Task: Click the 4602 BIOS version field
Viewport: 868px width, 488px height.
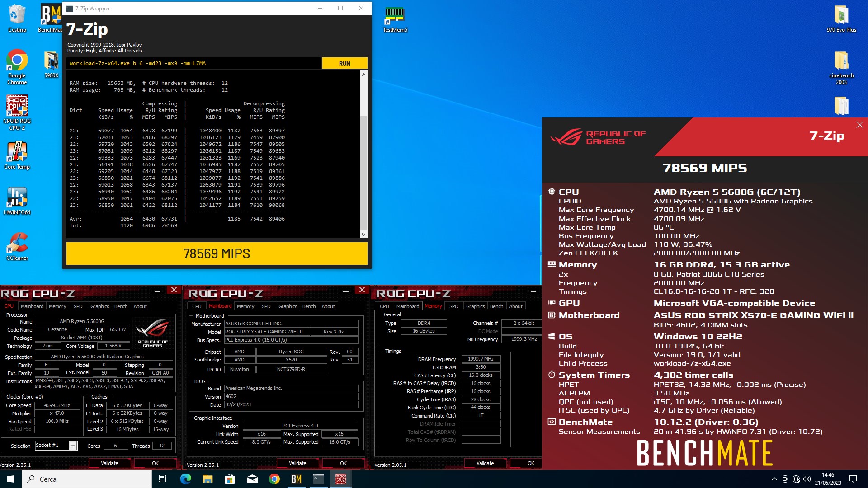Action: click(291, 397)
